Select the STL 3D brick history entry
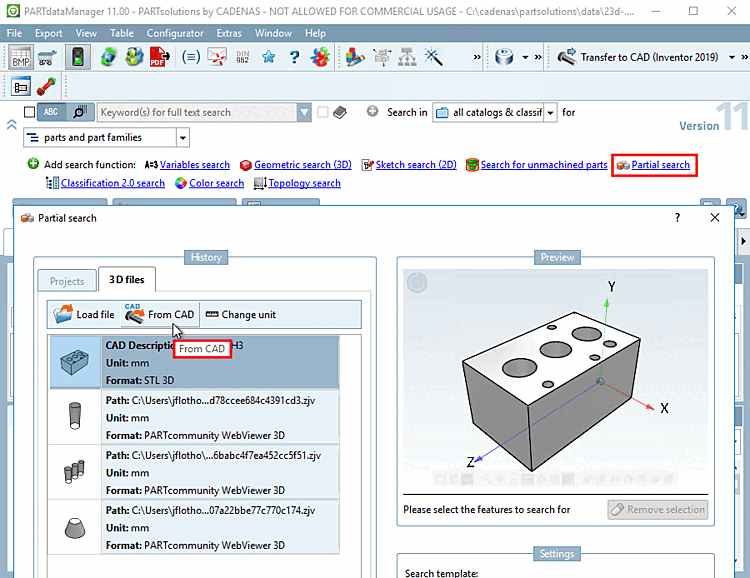The width and height of the screenshot is (750, 578). point(194,362)
